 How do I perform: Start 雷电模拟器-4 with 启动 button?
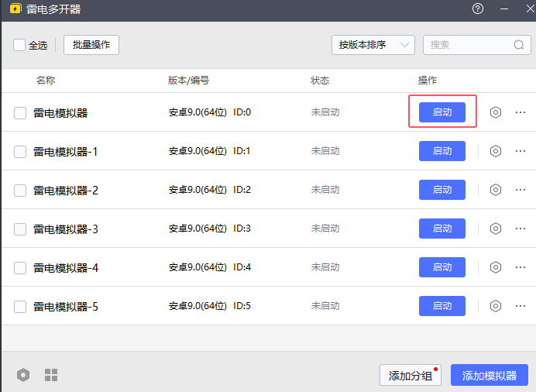[442, 267]
